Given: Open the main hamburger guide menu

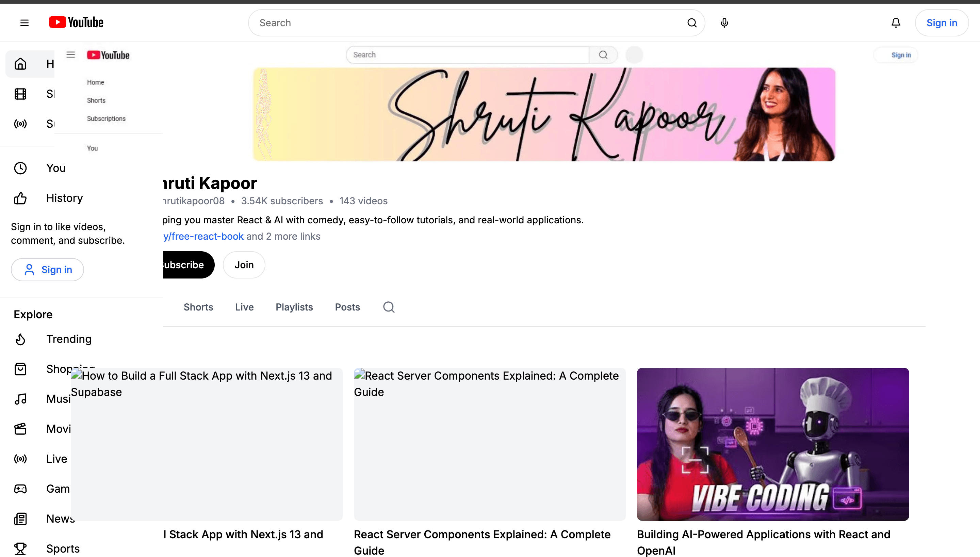Looking at the screenshot, I should click(24, 23).
